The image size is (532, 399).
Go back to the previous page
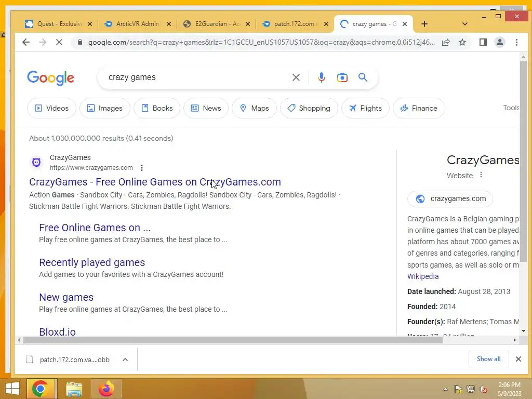click(x=26, y=42)
